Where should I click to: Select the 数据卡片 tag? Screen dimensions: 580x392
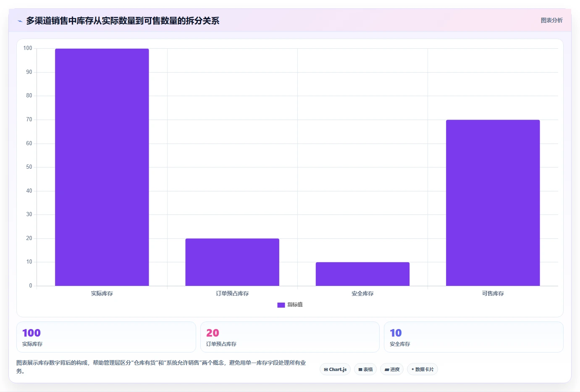pos(422,369)
